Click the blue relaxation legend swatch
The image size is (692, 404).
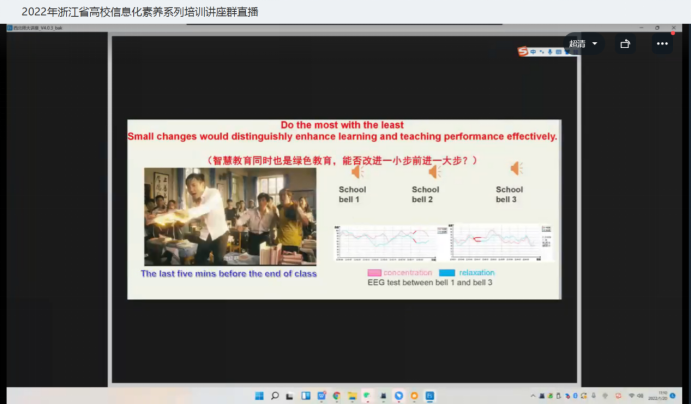pos(447,273)
